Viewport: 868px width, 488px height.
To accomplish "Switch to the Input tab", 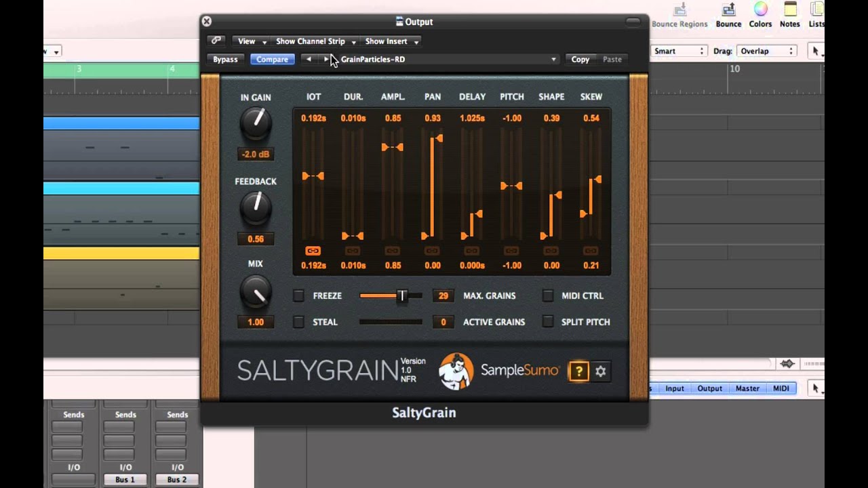I will pos(675,388).
